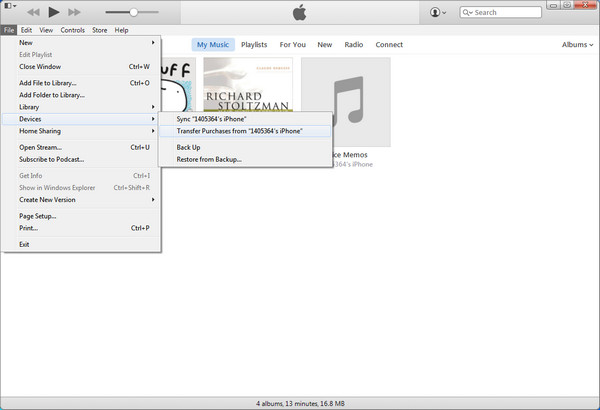Switch to Radio tab
The width and height of the screenshot is (600, 410).
pos(354,45)
